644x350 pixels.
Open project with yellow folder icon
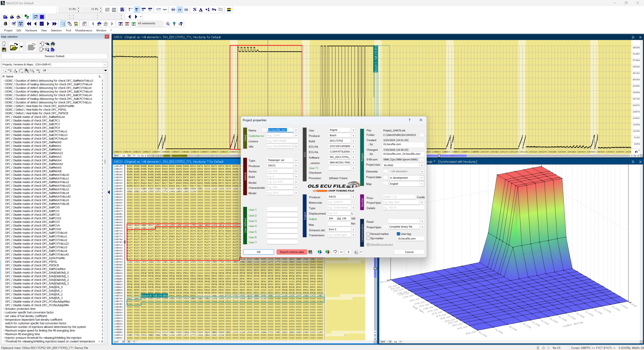[14, 47]
